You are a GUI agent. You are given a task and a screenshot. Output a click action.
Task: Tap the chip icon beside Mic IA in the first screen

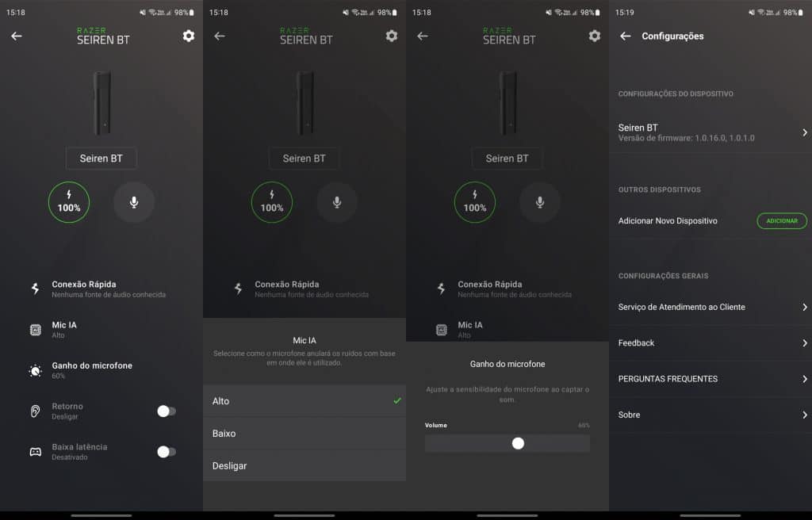tap(35, 330)
